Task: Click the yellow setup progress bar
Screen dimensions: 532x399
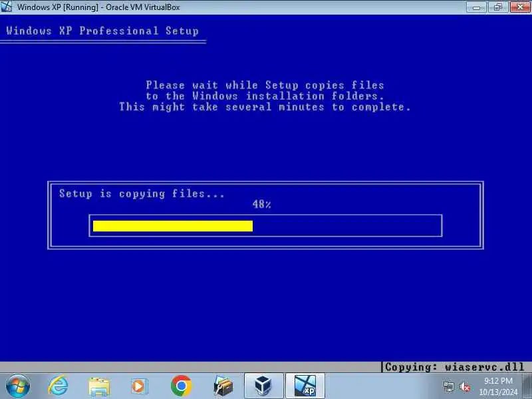Action: click(173, 226)
